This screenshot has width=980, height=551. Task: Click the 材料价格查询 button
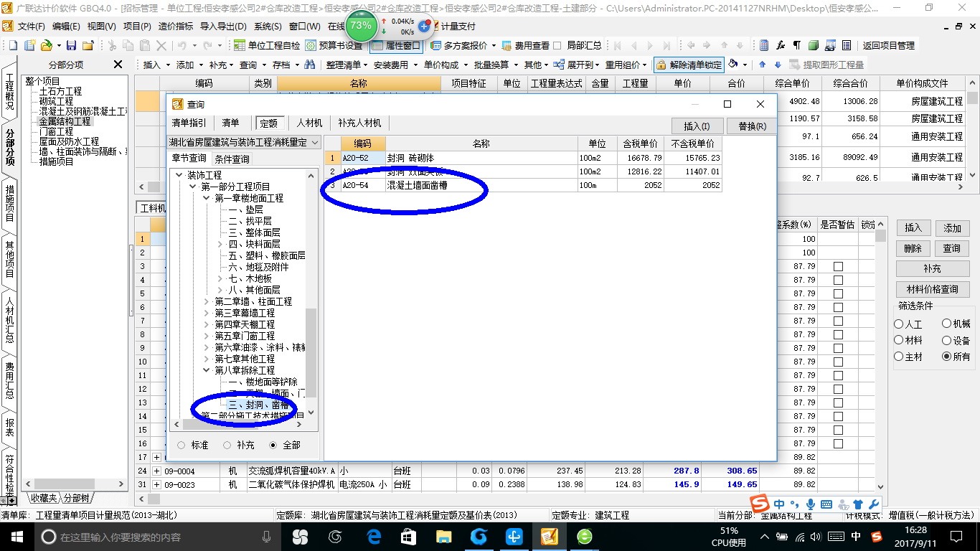(x=932, y=289)
